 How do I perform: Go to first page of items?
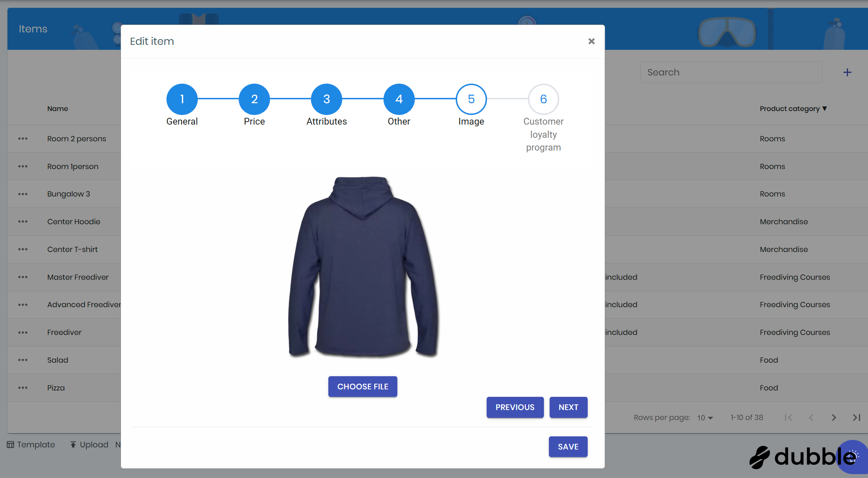click(788, 417)
